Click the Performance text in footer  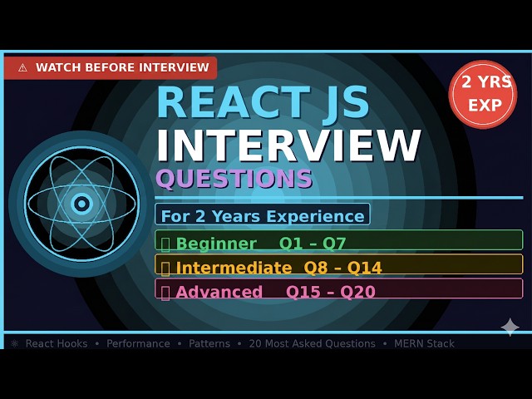(x=139, y=343)
